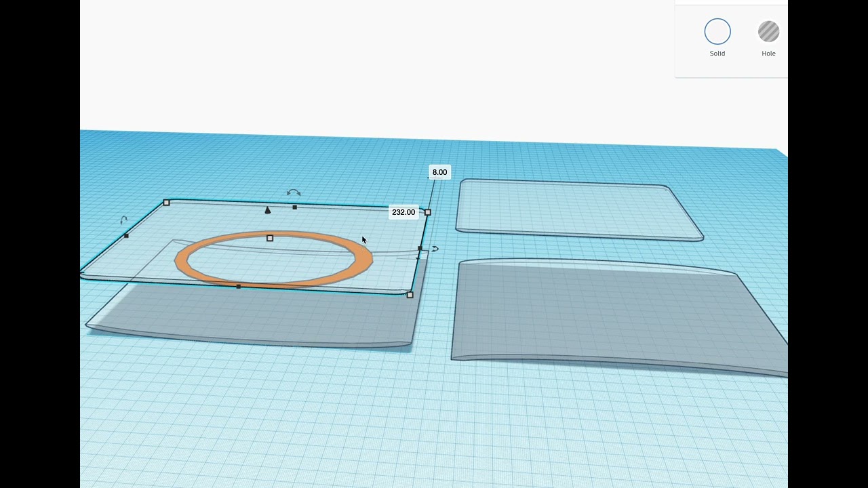Click the curved rotation arrow above the selected plate

tap(294, 192)
